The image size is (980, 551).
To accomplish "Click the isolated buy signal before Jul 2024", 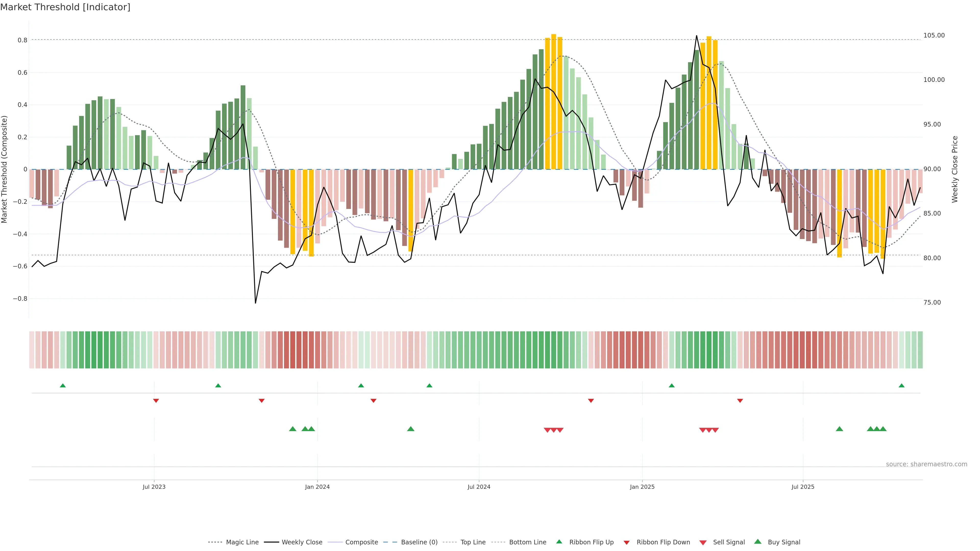I will [410, 429].
